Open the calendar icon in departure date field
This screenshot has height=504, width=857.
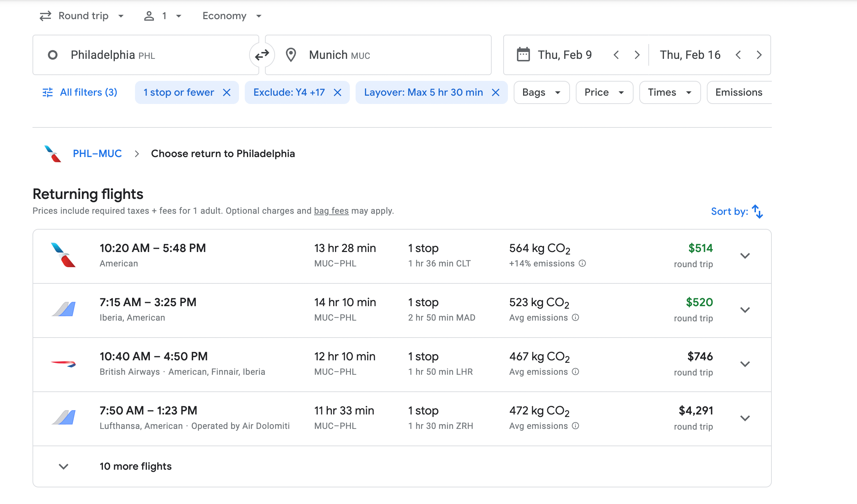point(523,55)
